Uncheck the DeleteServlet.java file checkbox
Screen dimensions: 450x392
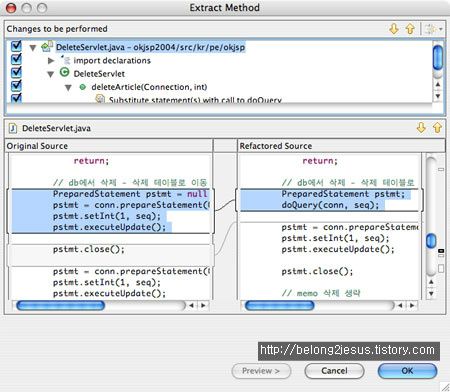click(x=16, y=46)
